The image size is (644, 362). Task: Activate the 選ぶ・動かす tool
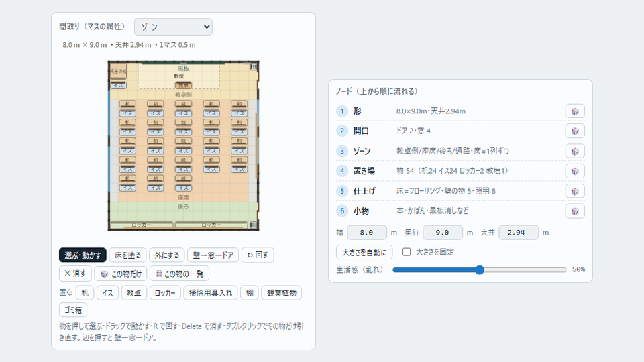(83, 255)
